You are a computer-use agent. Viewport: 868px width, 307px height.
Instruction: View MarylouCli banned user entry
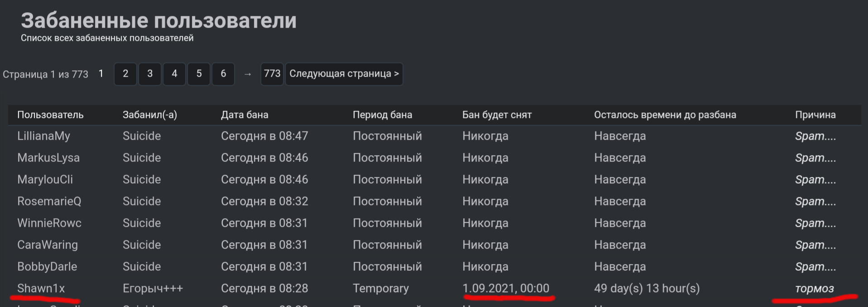(x=45, y=180)
